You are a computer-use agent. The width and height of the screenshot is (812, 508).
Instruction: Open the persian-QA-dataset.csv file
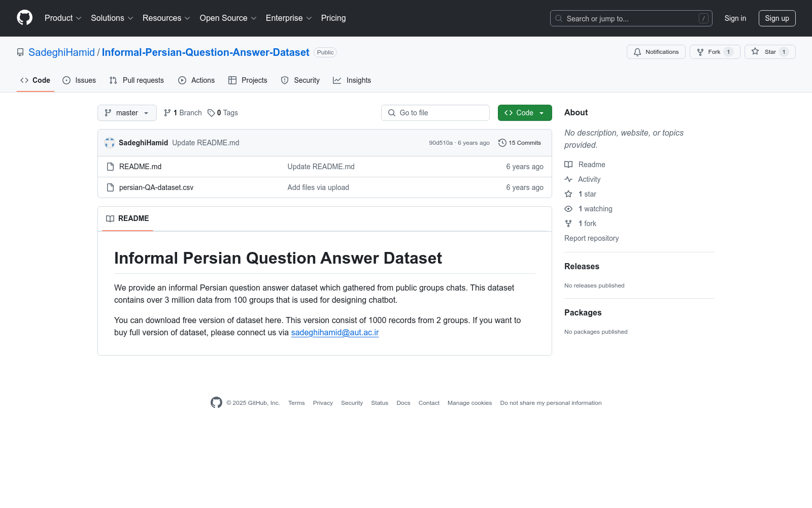coord(156,187)
